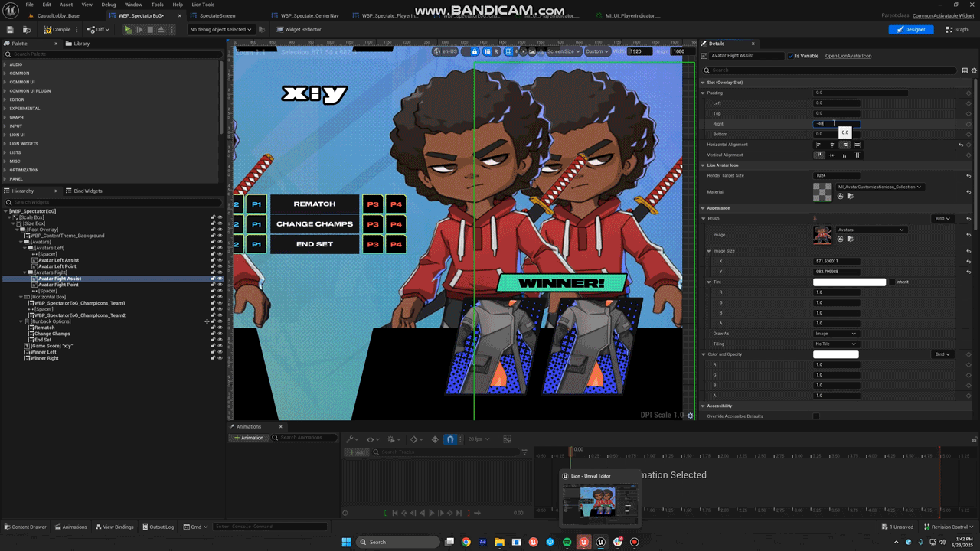The width and height of the screenshot is (980, 551).
Task: Select the align-right horizontal alignment icon
Action: tap(844, 145)
